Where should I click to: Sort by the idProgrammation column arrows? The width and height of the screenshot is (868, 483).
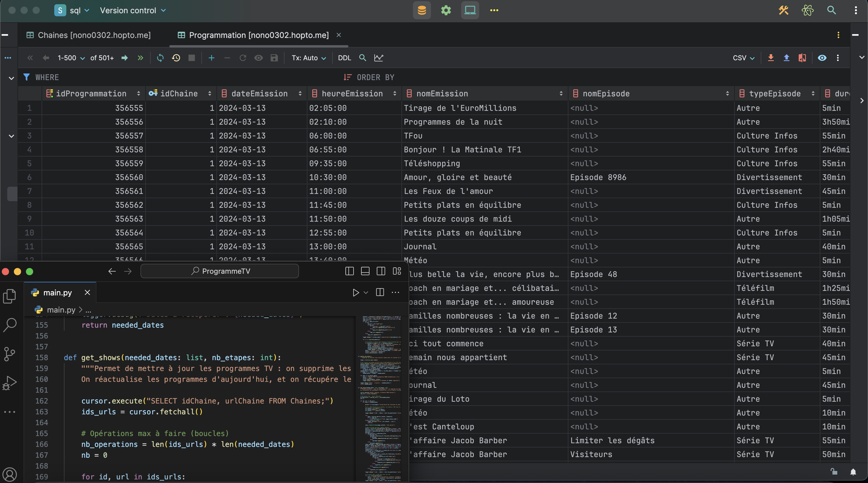(139, 94)
